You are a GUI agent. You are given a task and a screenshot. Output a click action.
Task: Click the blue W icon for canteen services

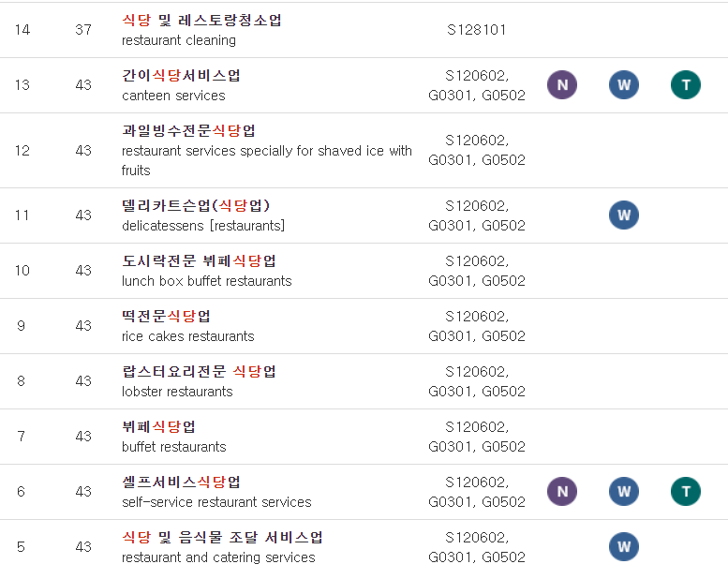click(624, 85)
